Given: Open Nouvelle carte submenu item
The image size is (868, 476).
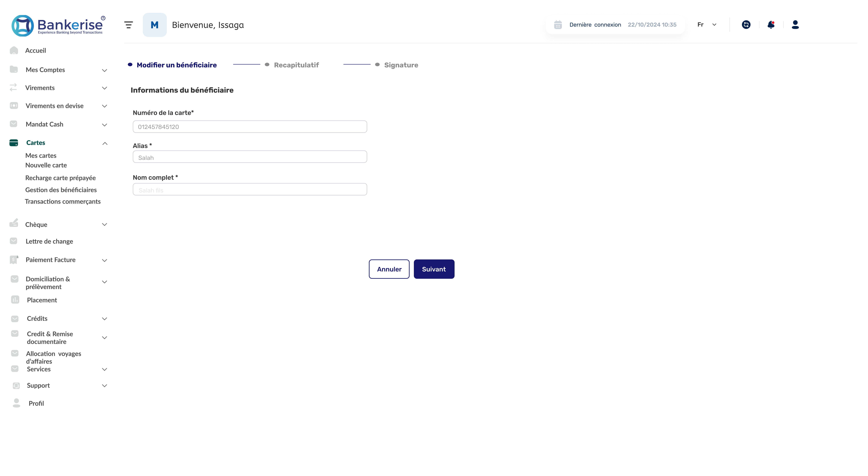Looking at the screenshot, I should pos(46,165).
